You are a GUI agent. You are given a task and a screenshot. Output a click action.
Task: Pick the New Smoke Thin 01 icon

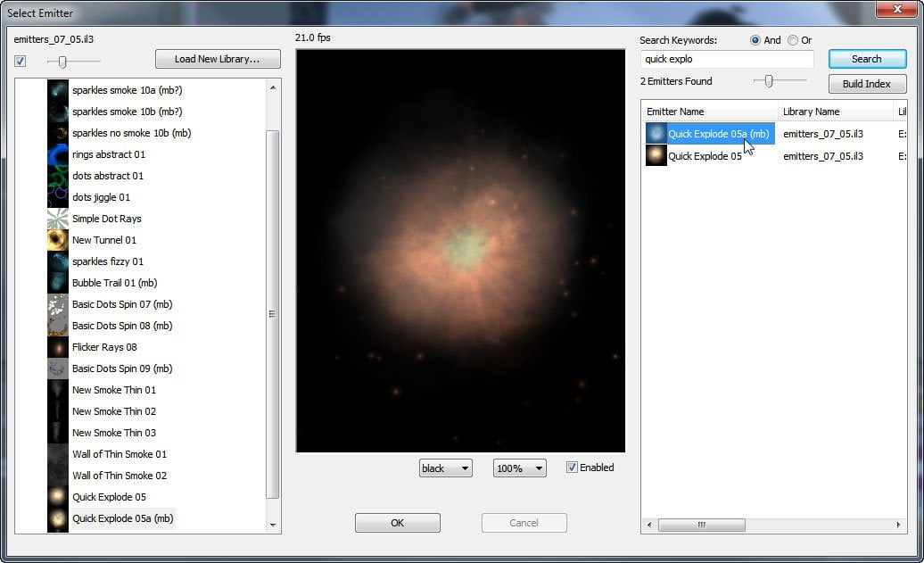coord(58,390)
